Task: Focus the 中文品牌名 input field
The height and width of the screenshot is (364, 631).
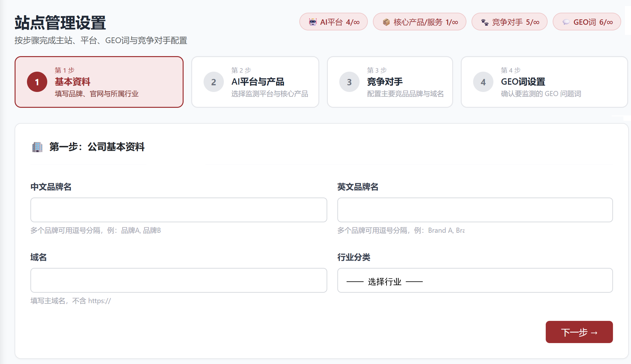Action: [x=179, y=210]
